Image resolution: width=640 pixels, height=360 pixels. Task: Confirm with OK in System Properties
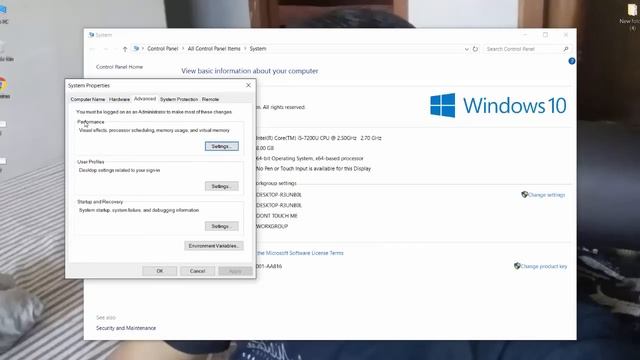[160, 271]
